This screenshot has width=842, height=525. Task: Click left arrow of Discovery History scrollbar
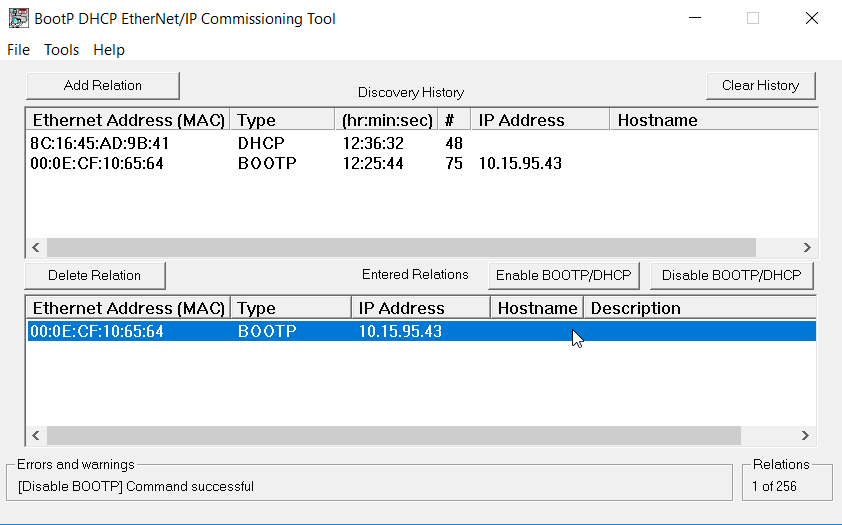point(36,247)
